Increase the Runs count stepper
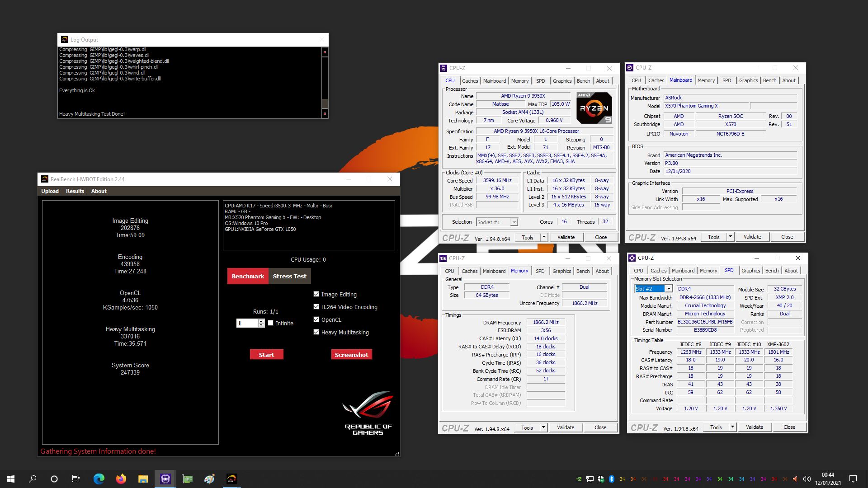Viewport: 868px width, 488px height. click(x=261, y=321)
